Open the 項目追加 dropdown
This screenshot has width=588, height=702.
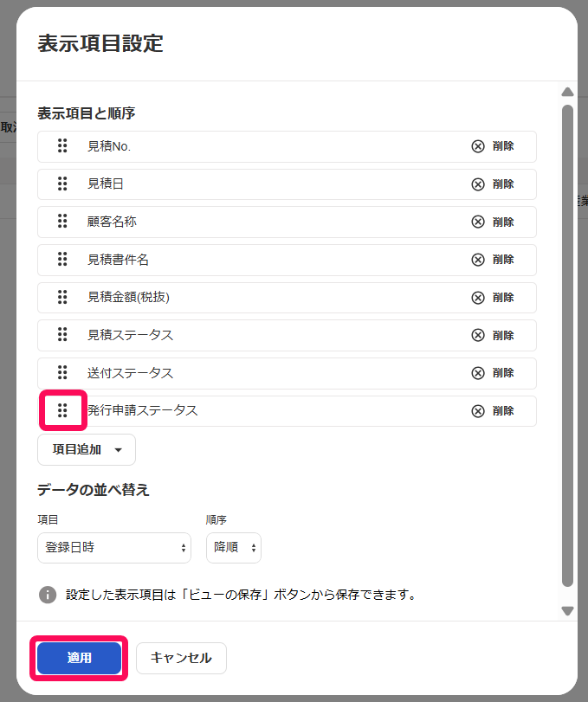pos(87,449)
